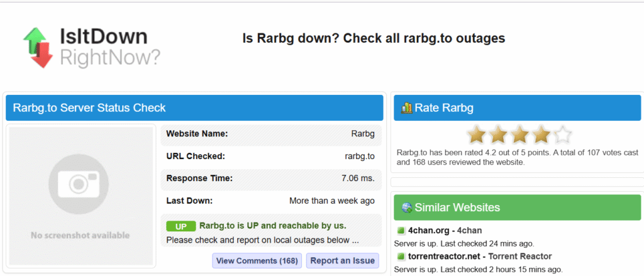Rate Rarbg with the fourth star
Image resolution: width=644 pixels, height=276 pixels.
[541, 135]
